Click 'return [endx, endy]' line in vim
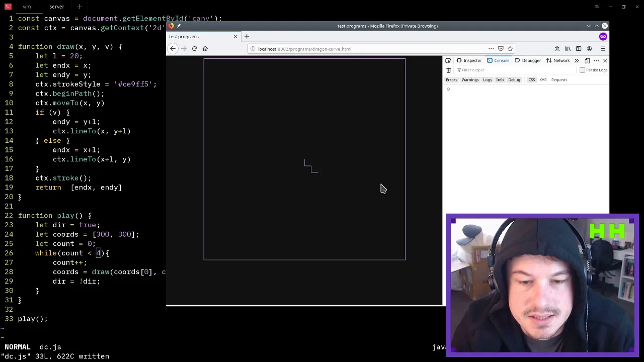 [x=78, y=188]
